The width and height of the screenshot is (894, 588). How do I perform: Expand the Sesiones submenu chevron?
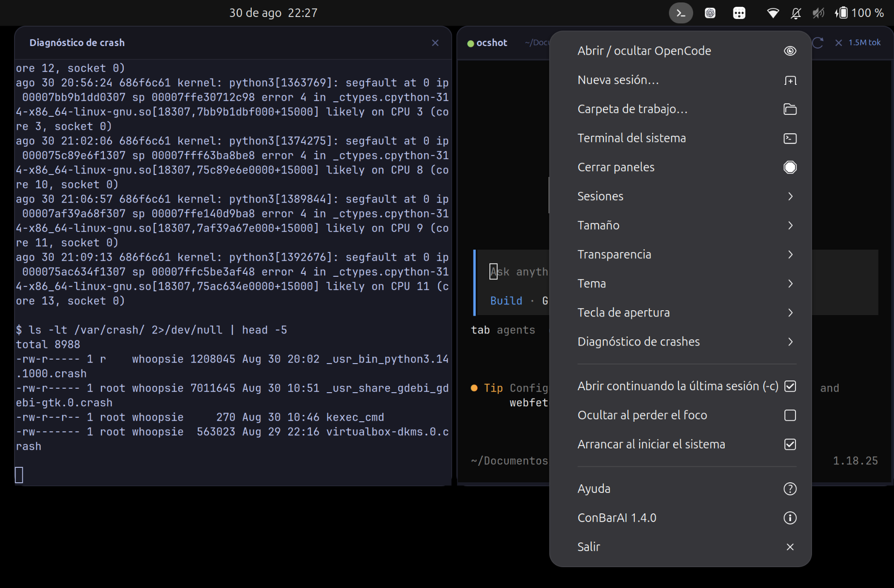point(790,196)
